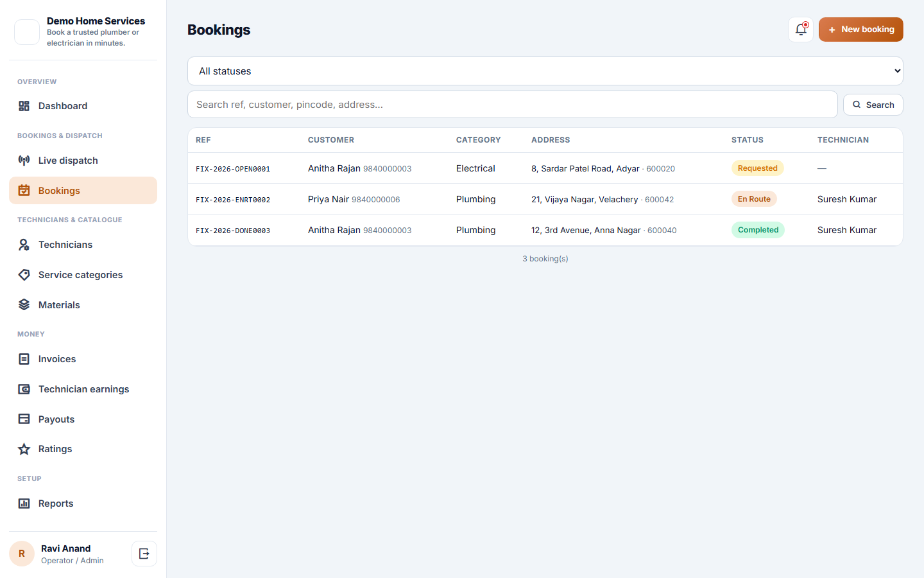Click address 8, Sardar Patel Road, Adyar
Screen dimensions: 924x578
585,169
